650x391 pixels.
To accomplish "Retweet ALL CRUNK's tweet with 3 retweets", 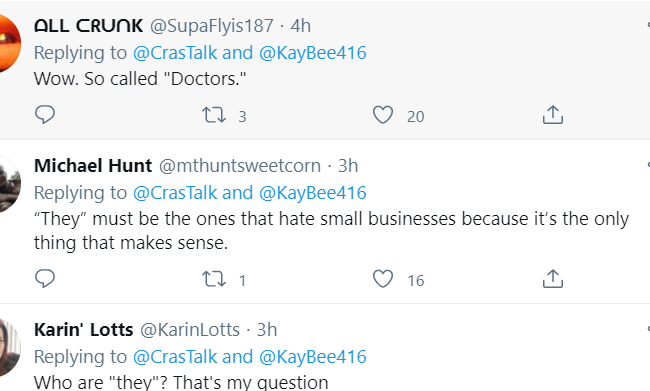I will coord(214,115).
